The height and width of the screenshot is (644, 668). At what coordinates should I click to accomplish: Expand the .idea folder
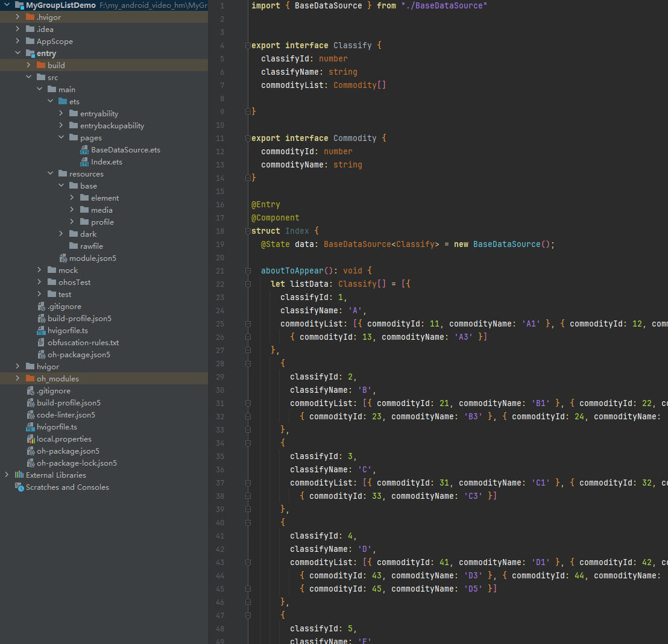pos(17,28)
